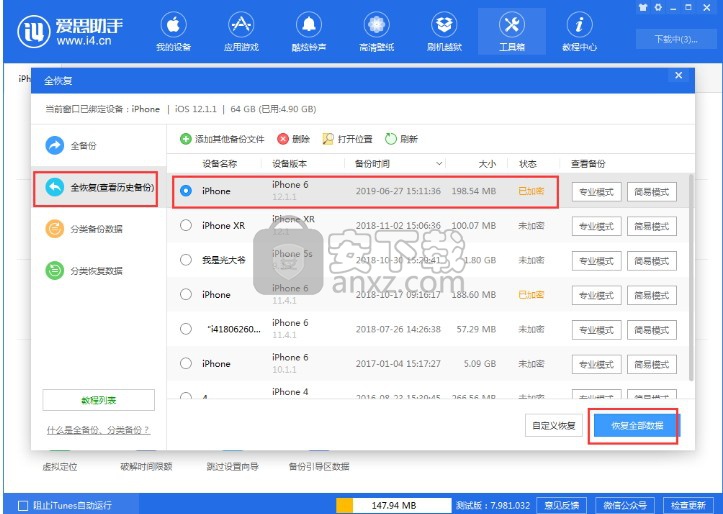
Task: Open the 我的设备 (My Device) section
Action: click(173, 32)
